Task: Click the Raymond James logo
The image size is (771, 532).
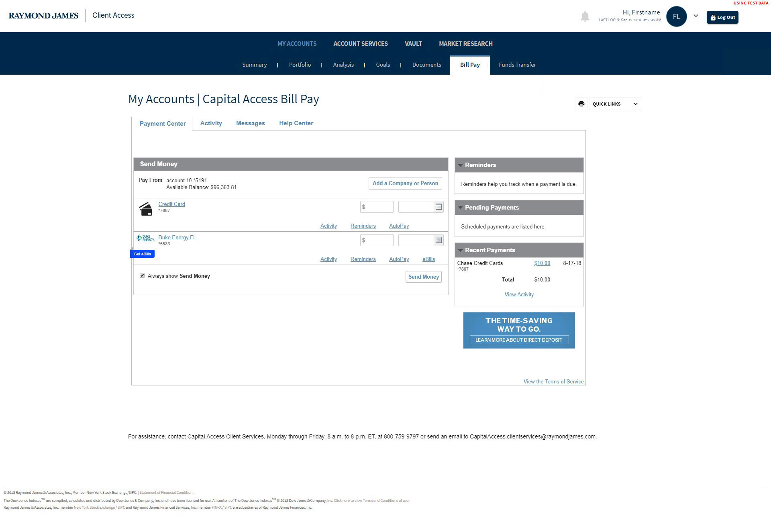Action: (x=43, y=16)
